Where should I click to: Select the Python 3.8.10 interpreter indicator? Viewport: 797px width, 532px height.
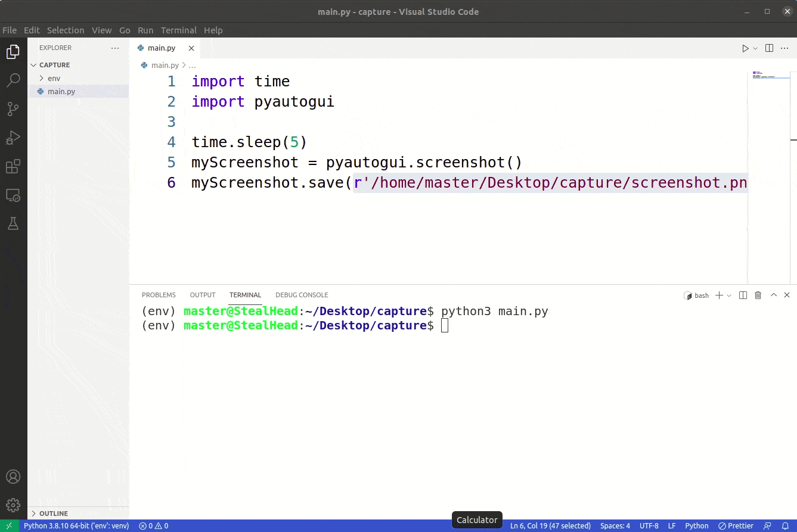76,525
